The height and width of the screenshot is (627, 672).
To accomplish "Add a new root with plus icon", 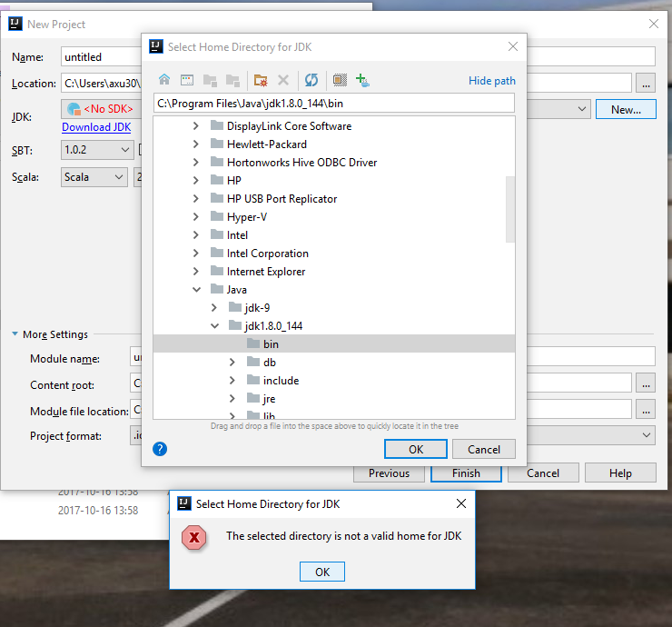I will tap(362, 80).
